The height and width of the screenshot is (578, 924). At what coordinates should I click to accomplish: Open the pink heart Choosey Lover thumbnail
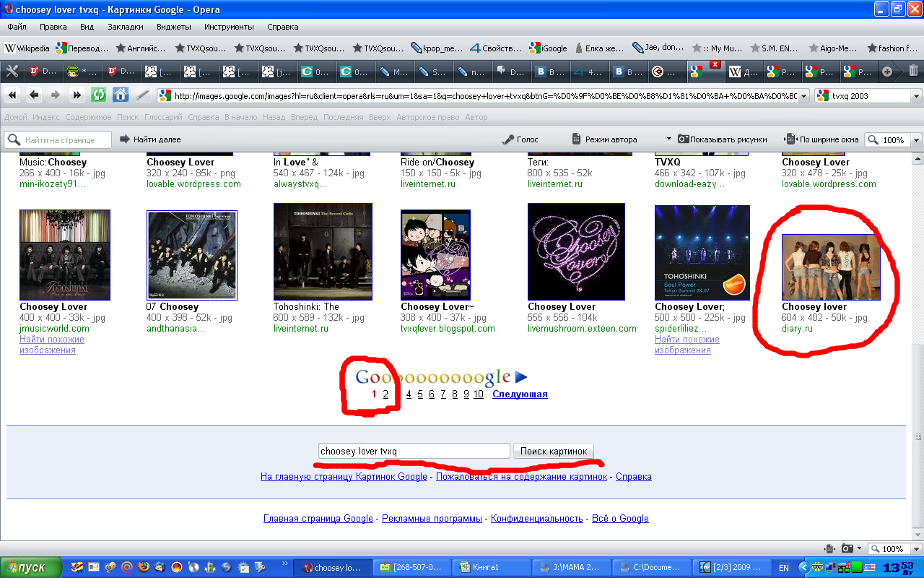(x=576, y=251)
